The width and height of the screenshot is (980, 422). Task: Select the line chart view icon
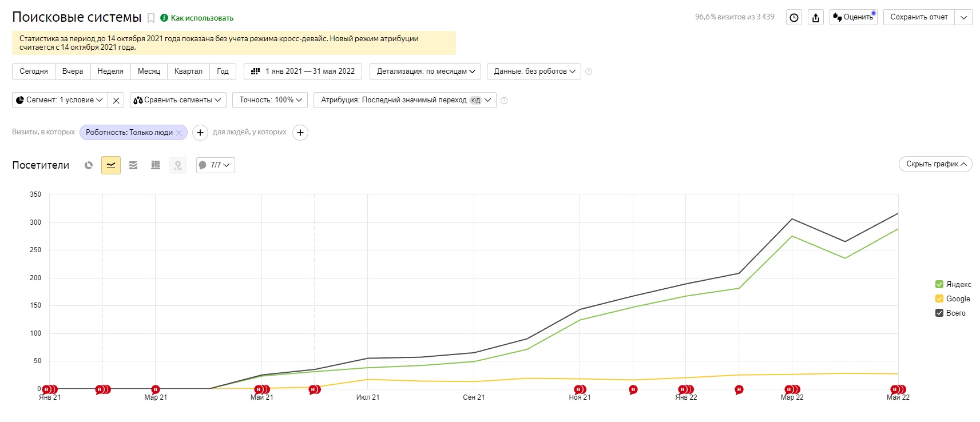tap(111, 165)
